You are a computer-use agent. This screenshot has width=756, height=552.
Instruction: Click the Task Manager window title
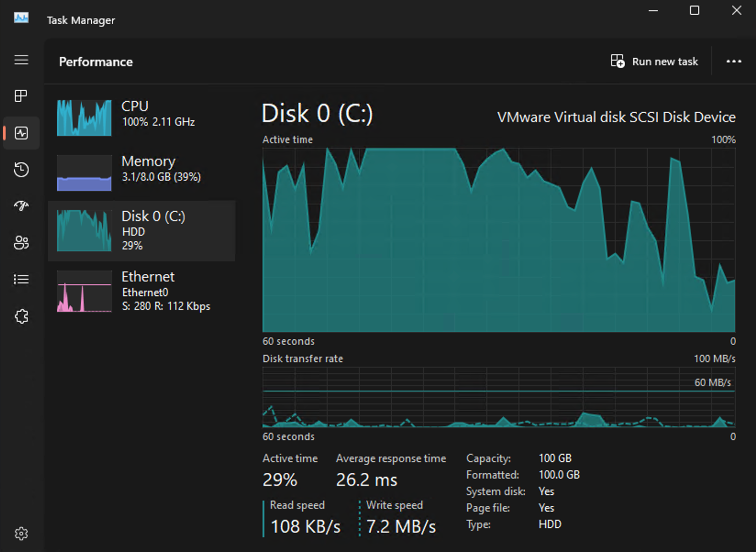click(81, 20)
